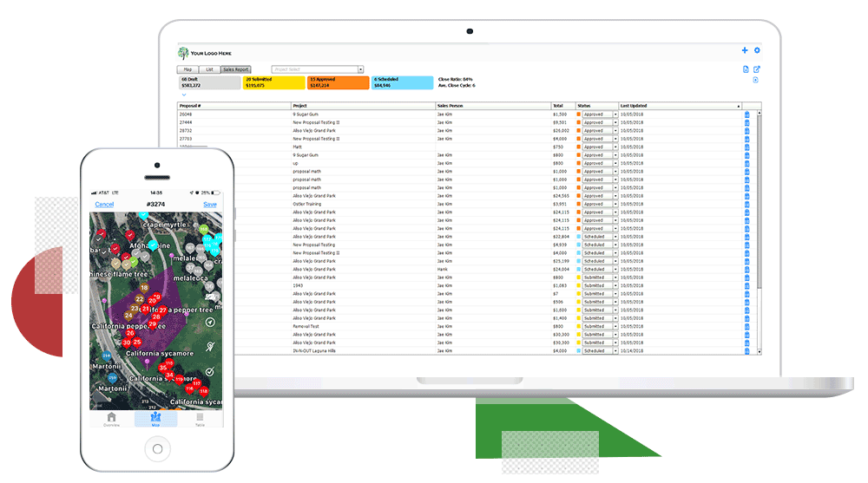Switch to the List tab
The width and height of the screenshot is (868, 483).
(208, 69)
